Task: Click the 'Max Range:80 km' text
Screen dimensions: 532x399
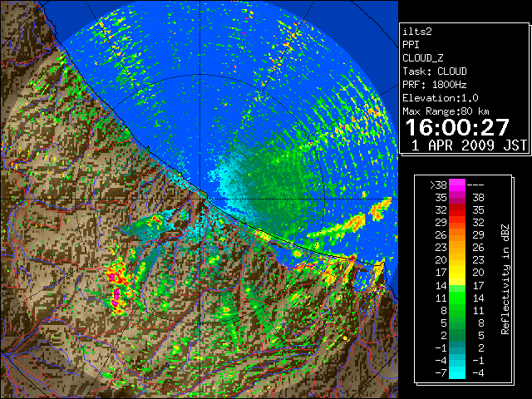Action: coord(446,111)
